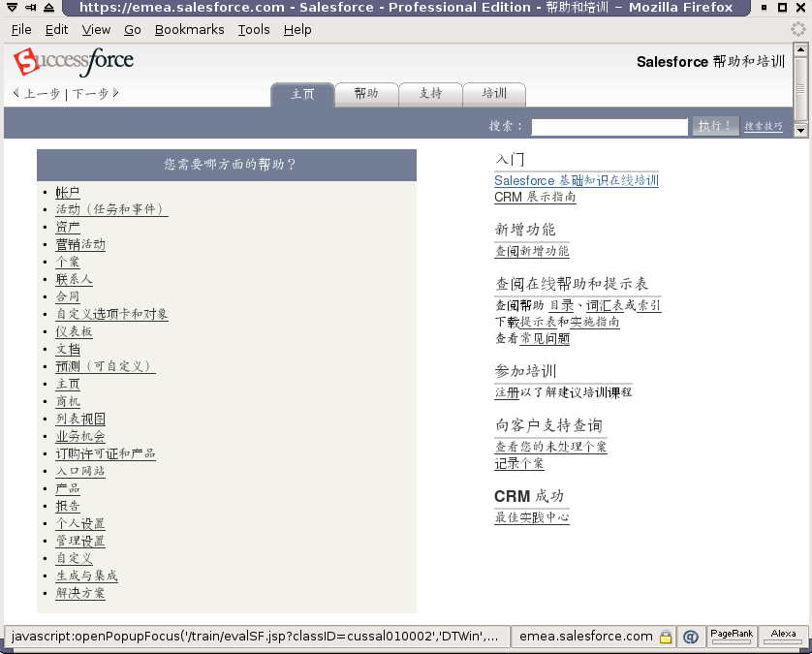
Task: Switch to the 支持 tab
Action: [x=430, y=94]
